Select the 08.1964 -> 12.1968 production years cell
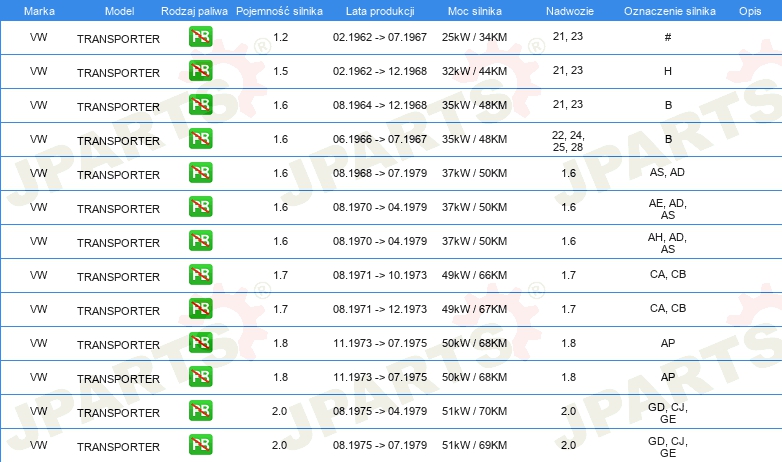 tap(380, 105)
